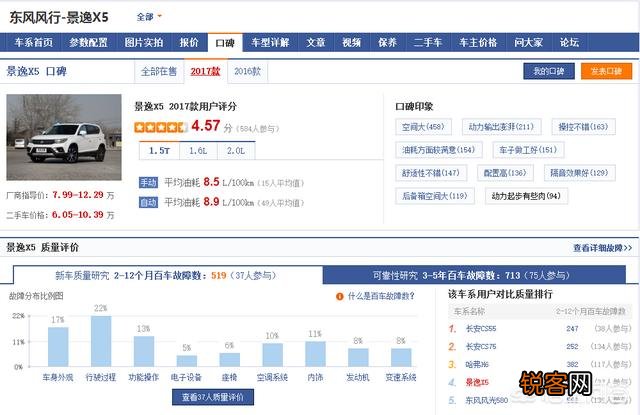This screenshot has height=415, width=640.
Task: Click orange info icon beside 什么是百车故障数
Action: coord(340,296)
